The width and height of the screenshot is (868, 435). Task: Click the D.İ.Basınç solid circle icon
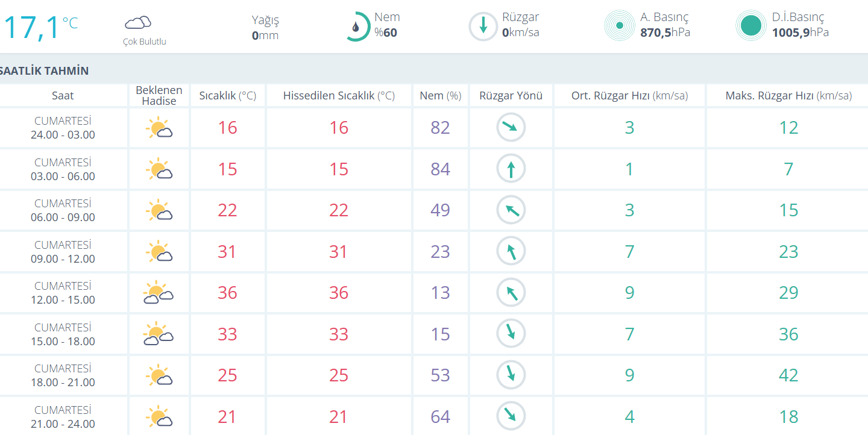(x=750, y=26)
